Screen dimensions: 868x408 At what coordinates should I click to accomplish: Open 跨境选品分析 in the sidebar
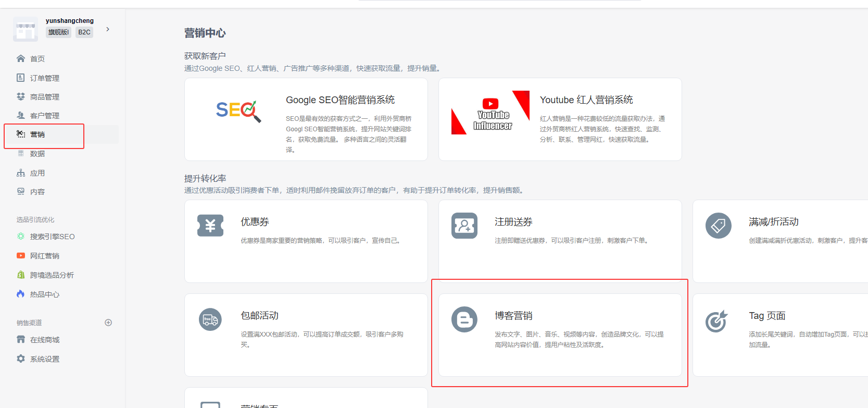coord(52,275)
